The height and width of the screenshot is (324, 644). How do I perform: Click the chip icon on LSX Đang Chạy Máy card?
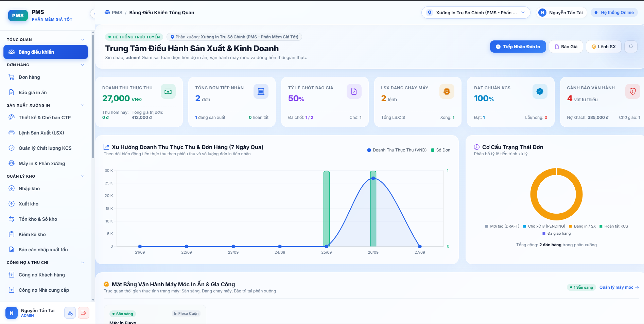(447, 91)
